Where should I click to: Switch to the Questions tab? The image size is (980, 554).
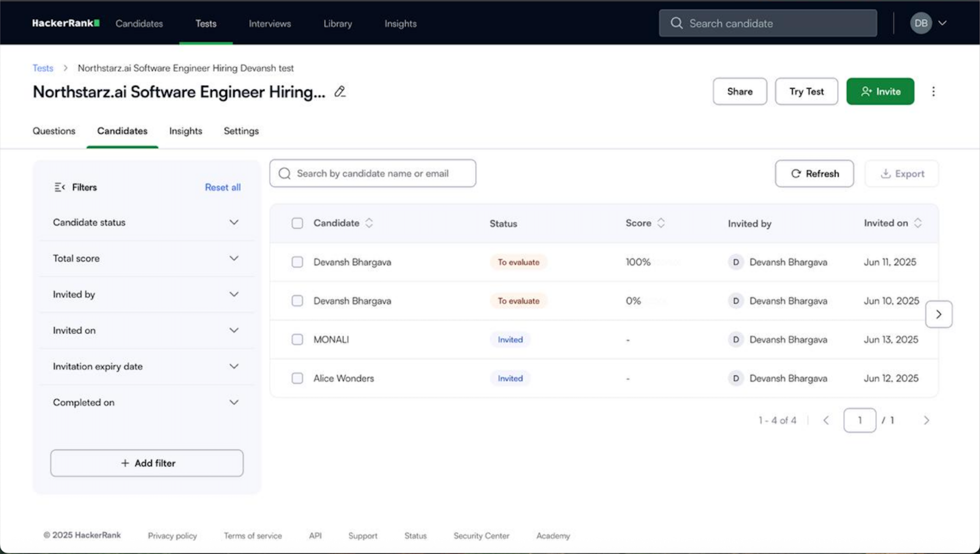[54, 131]
